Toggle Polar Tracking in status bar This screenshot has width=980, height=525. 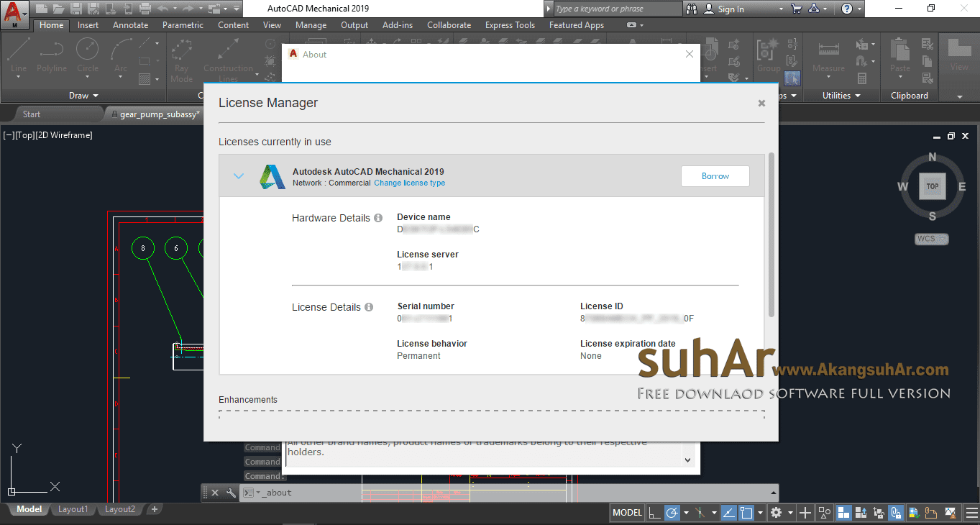tap(672, 513)
